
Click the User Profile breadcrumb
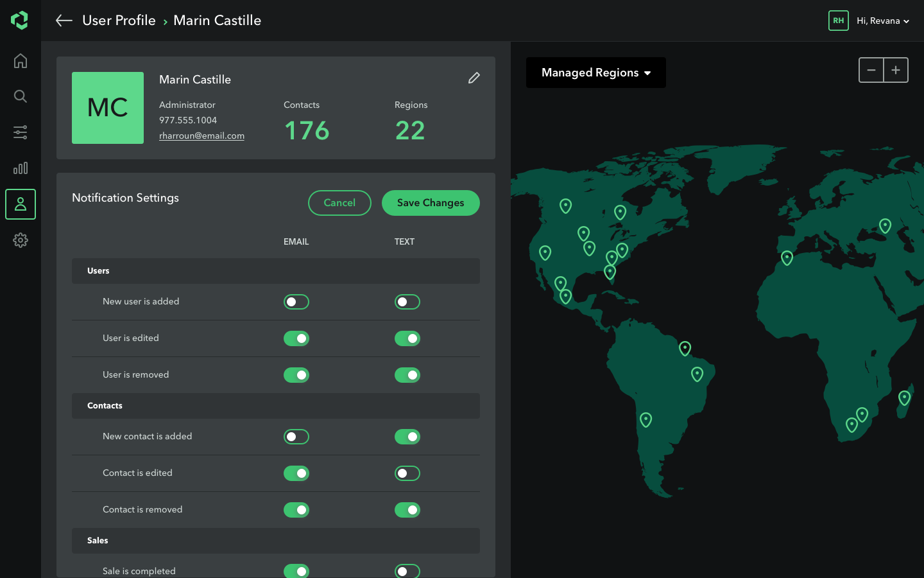tap(119, 21)
